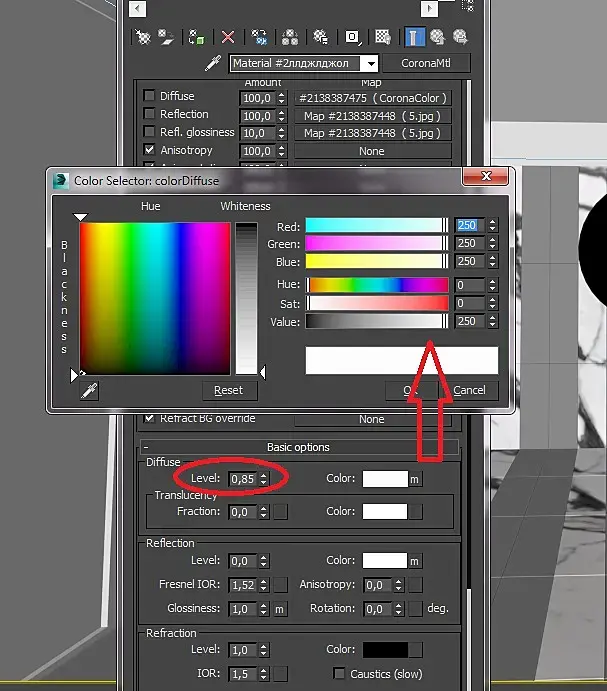607x691 pixels.
Task: Click the Red 250 value field
Action: click(x=470, y=225)
